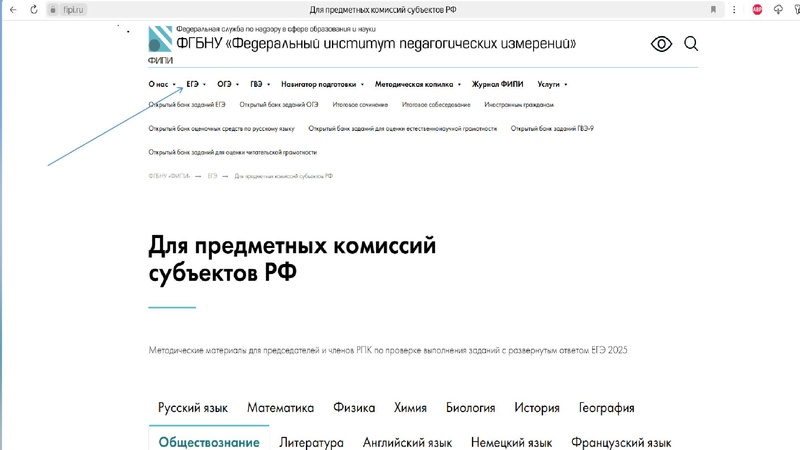Viewport: 800px width, 450px height.
Task: Bookmark the page with the bookmark icon
Action: [x=713, y=10]
